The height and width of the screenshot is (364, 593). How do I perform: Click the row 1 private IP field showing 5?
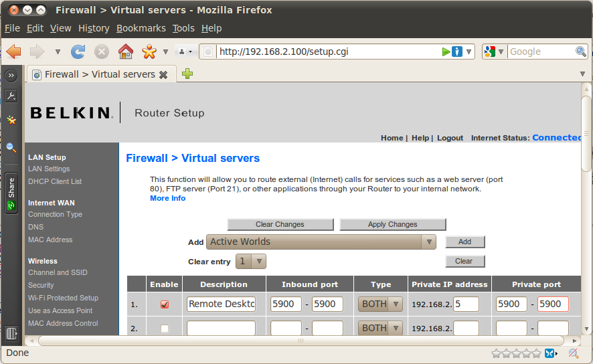(466, 304)
